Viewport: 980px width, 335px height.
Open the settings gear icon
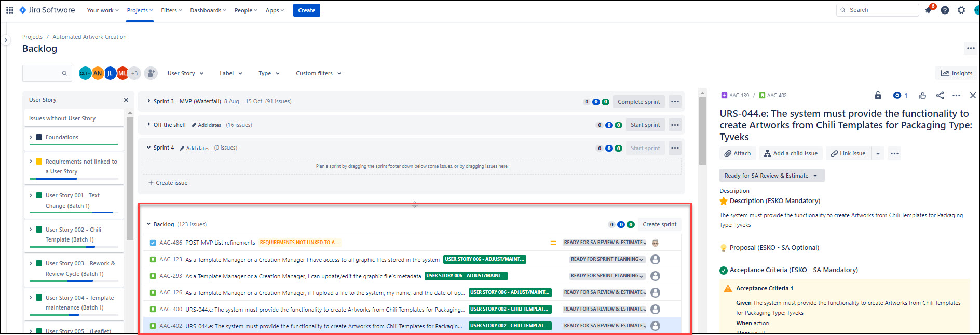961,10
